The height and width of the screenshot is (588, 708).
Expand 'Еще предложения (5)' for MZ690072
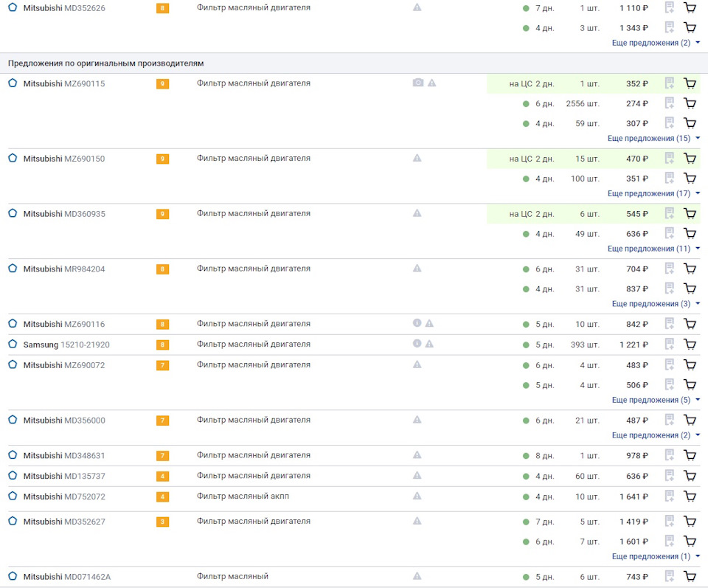click(656, 400)
